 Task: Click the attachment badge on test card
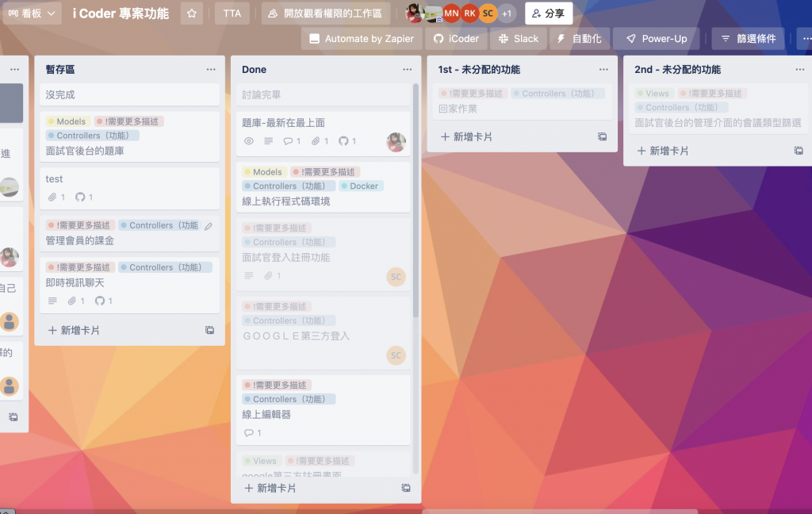pyautogui.click(x=57, y=197)
